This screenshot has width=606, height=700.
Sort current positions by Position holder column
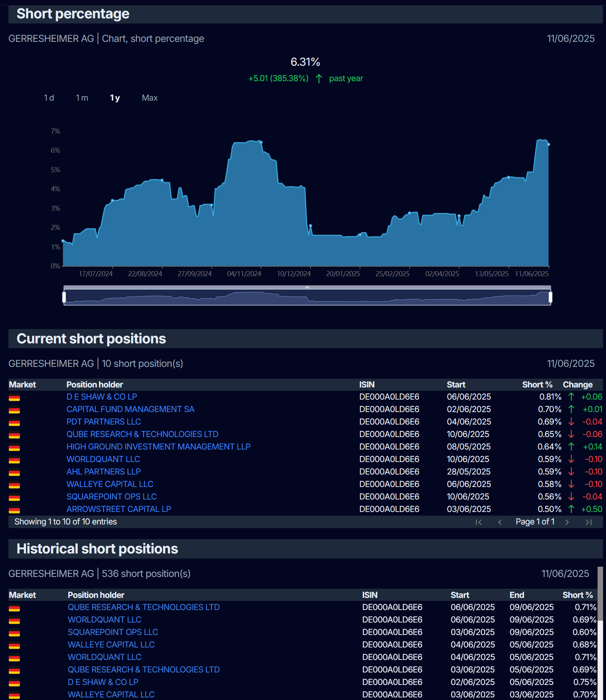click(x=95, y=385)
